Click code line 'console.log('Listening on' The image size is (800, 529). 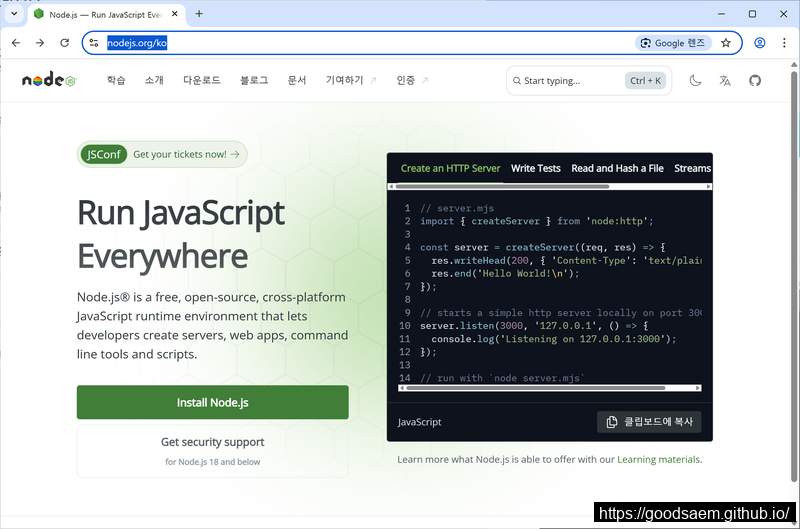[x=554, y=339]
